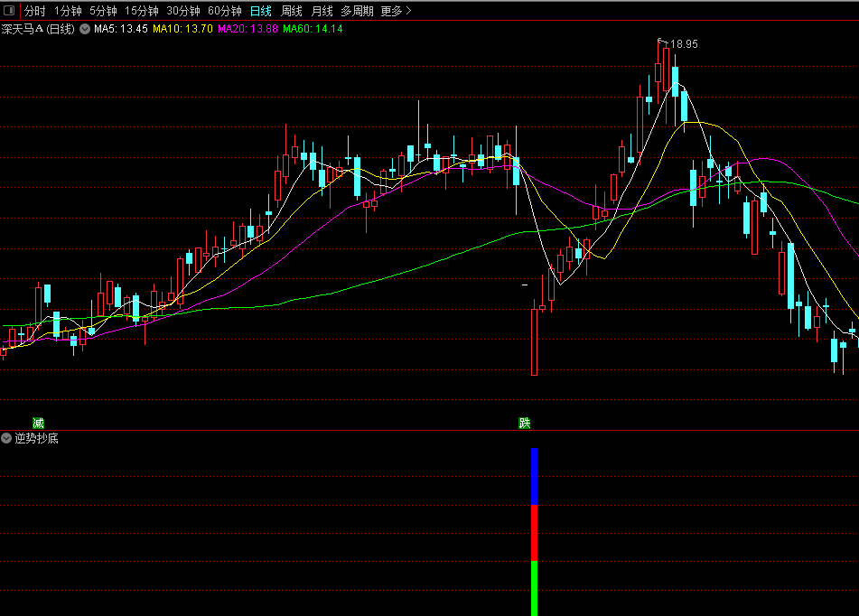This screenshot has width=859, height=616.
Task: Open the 逆势抄底 indicator dropdown
Action: coord(6,438)
